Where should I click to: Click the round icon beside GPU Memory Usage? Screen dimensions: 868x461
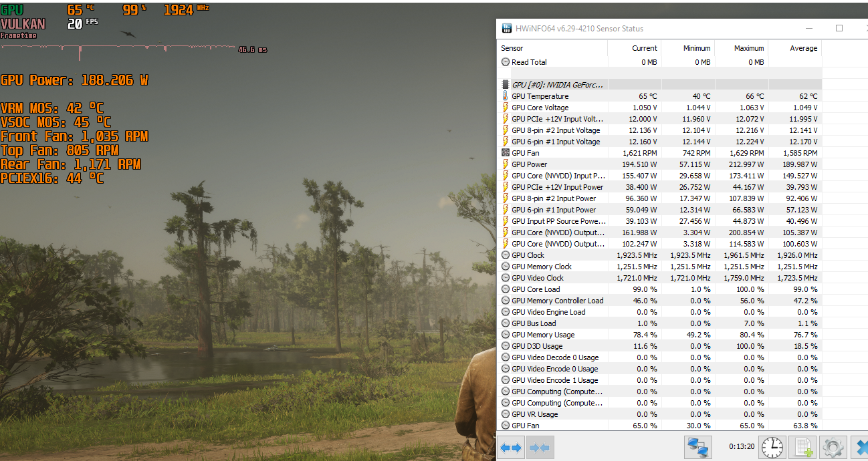point(506,335)
